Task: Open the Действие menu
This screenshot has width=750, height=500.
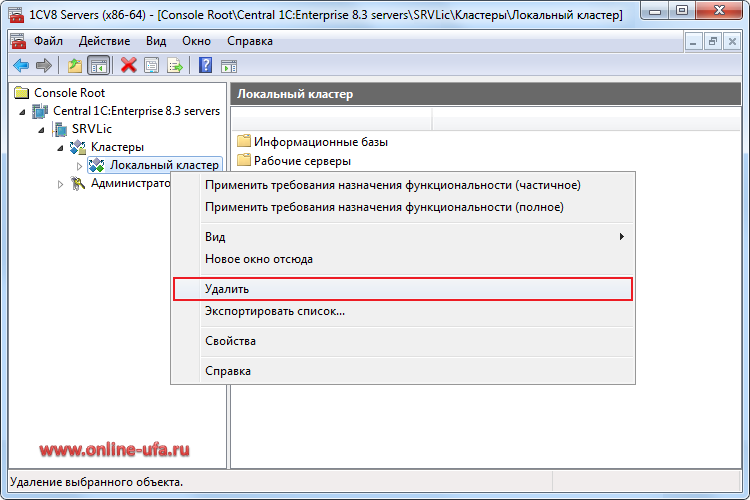Action: tap(104, 41)
